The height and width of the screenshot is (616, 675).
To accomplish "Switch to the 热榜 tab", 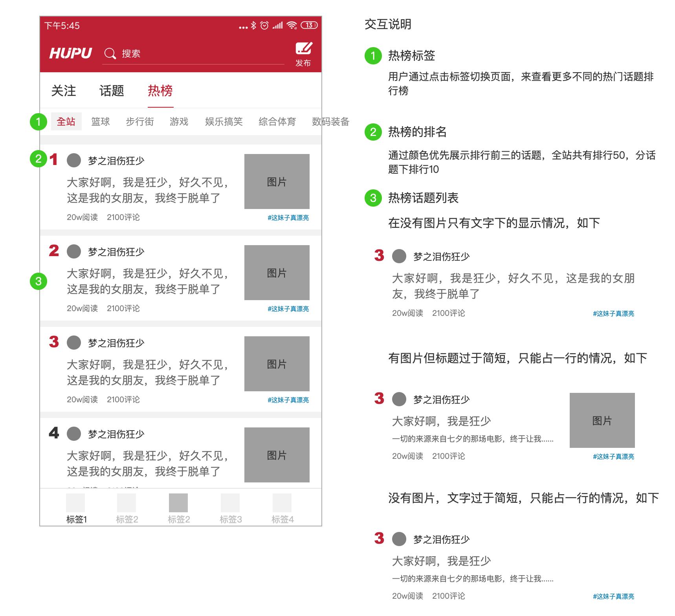I will pyautogui.click(x=159, y=91).
